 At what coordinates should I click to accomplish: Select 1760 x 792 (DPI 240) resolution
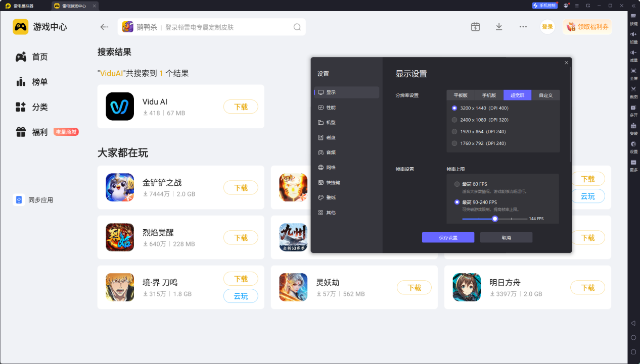click(479, 143)
